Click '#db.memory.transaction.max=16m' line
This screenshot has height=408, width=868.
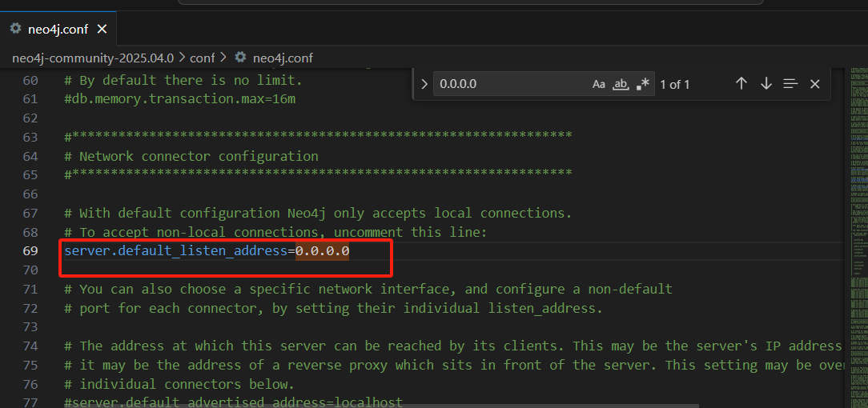(180, 99)
